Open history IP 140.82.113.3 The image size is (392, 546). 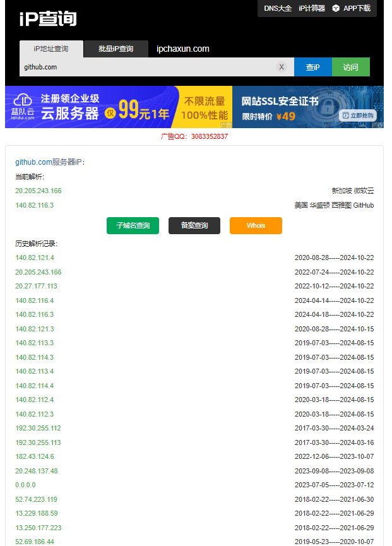(x=35, y=343)
